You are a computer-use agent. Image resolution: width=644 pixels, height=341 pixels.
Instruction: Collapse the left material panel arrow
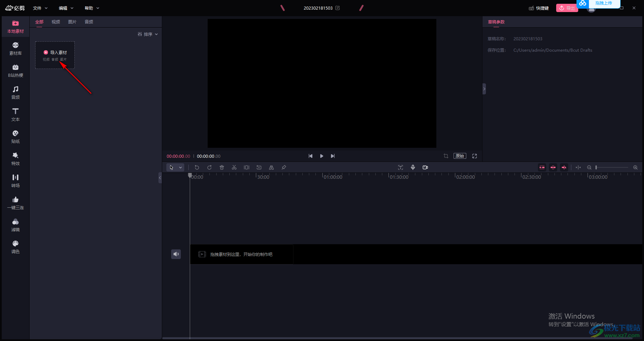[160, 178]
